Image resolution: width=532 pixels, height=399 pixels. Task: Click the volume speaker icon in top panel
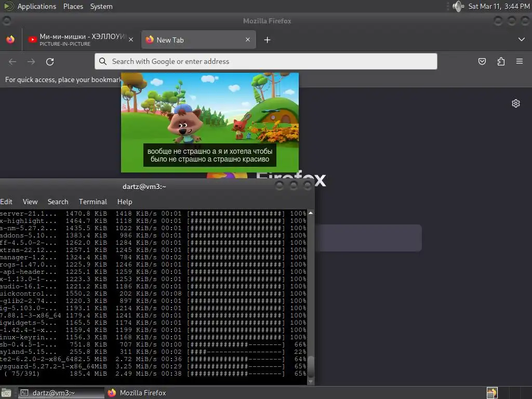458,6
